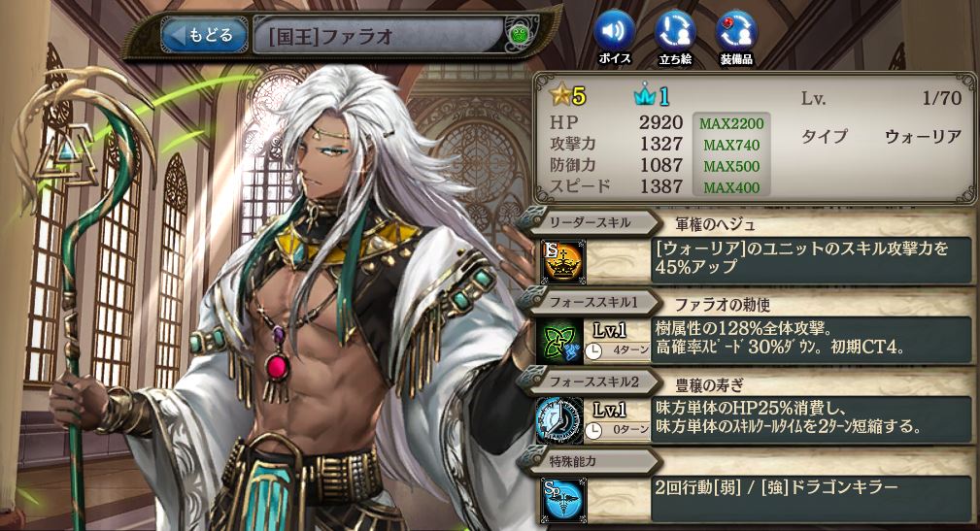Click the もどる back button
This screenshot has width=980, height=531.
tap(204, 34)
